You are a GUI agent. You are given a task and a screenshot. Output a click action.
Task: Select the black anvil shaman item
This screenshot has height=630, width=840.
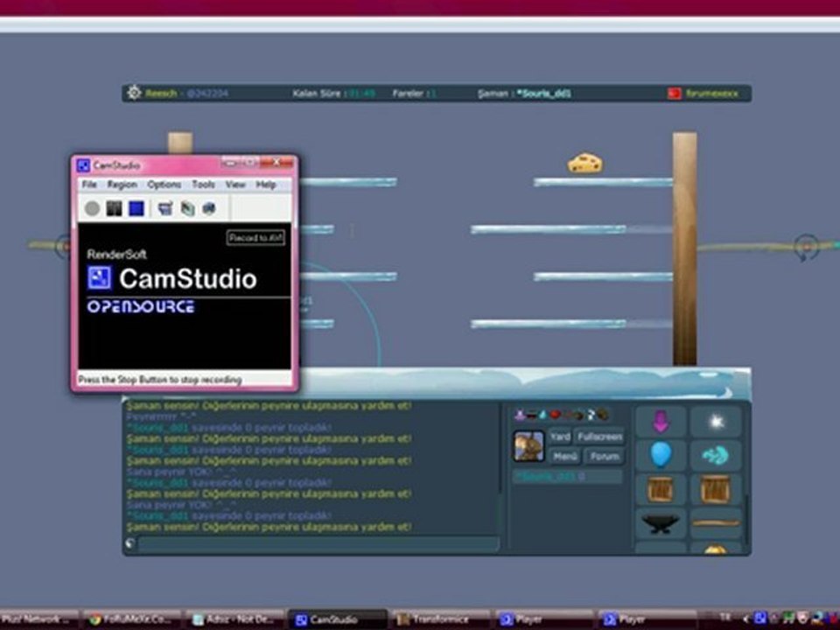[x=661, y=523]
